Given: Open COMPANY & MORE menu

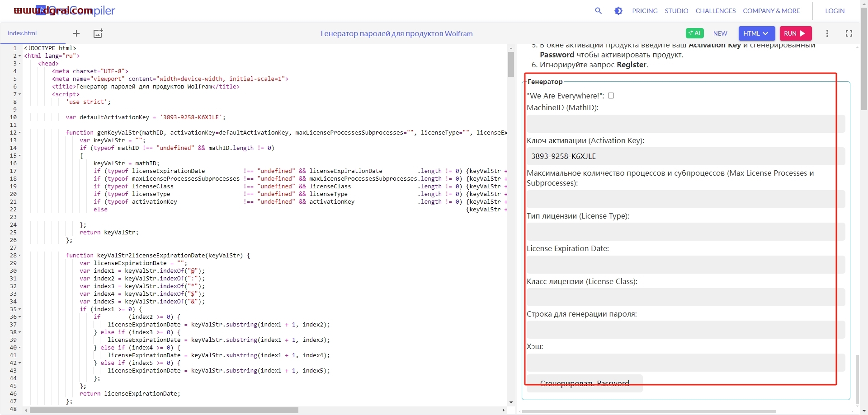Looking at the screenshot, I should point(771,11).
